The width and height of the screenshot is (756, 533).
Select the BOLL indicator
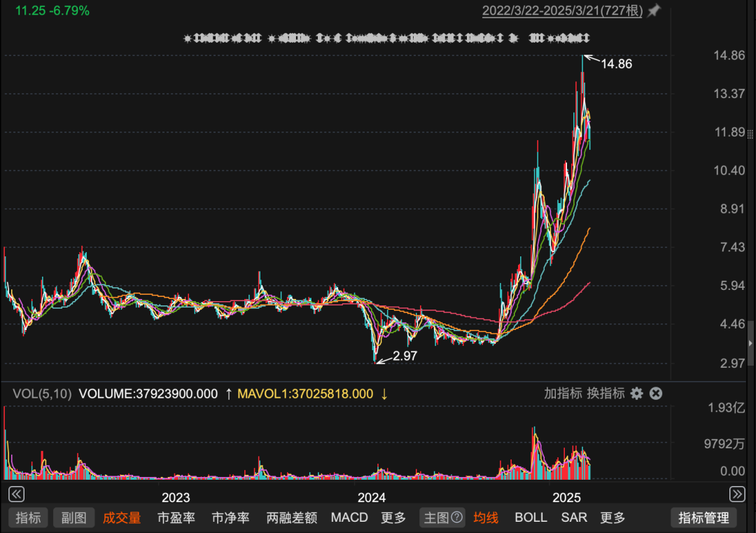(531, 517)
